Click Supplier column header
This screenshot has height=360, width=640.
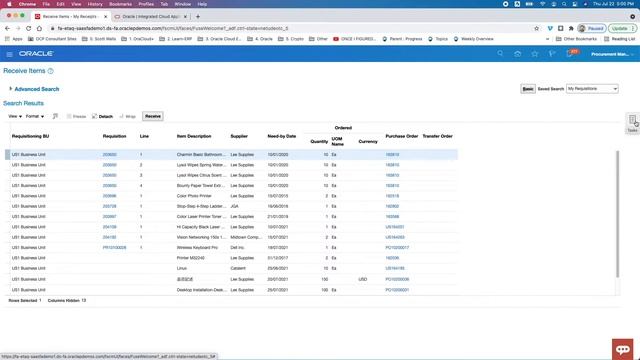[239, 136]
